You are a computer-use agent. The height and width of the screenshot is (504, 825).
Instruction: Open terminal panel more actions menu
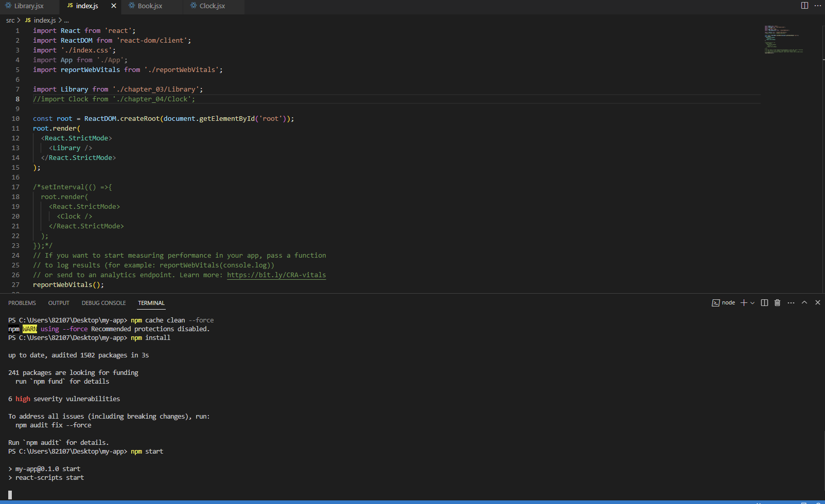[x=791, y=302]
